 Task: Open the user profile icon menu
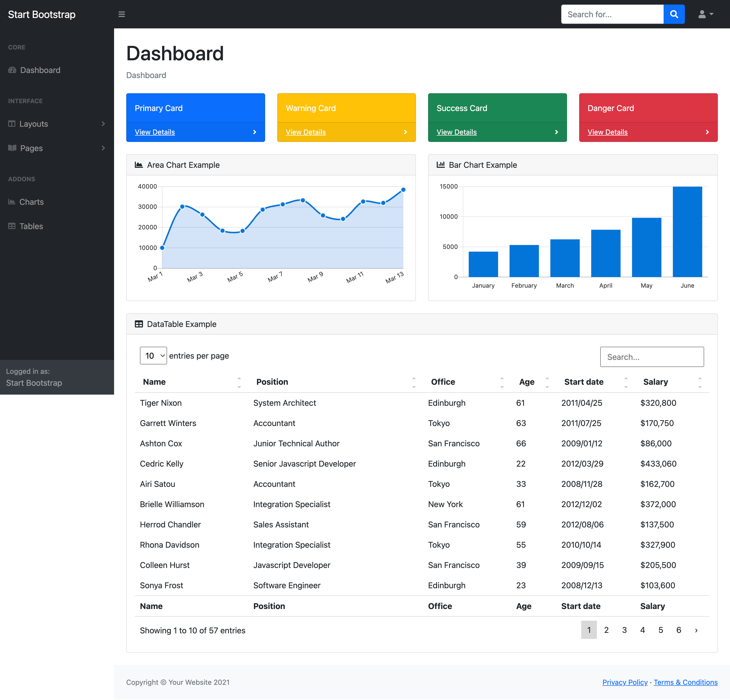(705, 14)
